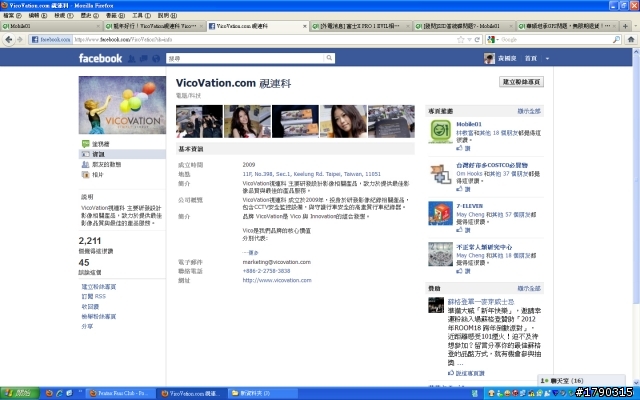
Task: Open the Help menu
Action: coord(167,16)
